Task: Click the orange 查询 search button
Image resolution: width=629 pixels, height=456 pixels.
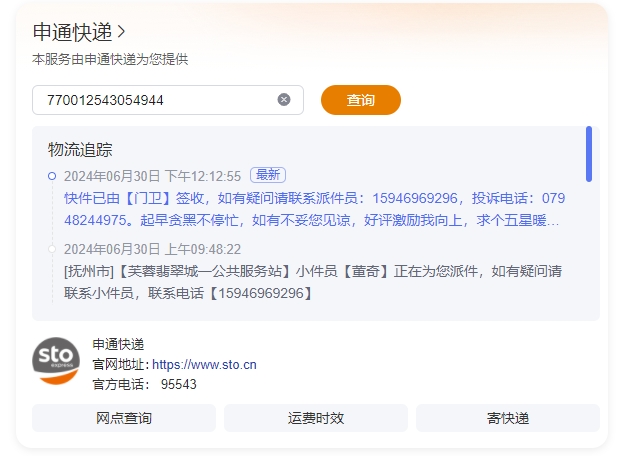Action: 361,100
